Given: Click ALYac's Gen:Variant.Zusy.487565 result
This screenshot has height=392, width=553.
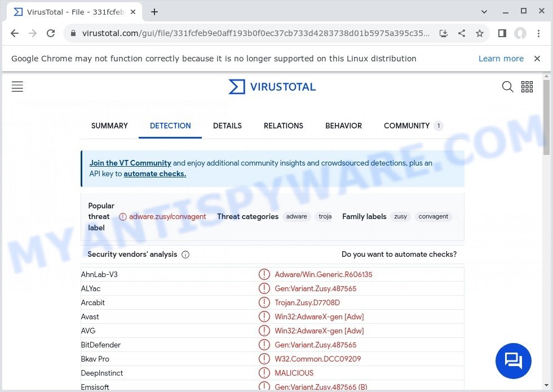Looking at the screenshot, I should pyautogui.click(x=315, y=288).
